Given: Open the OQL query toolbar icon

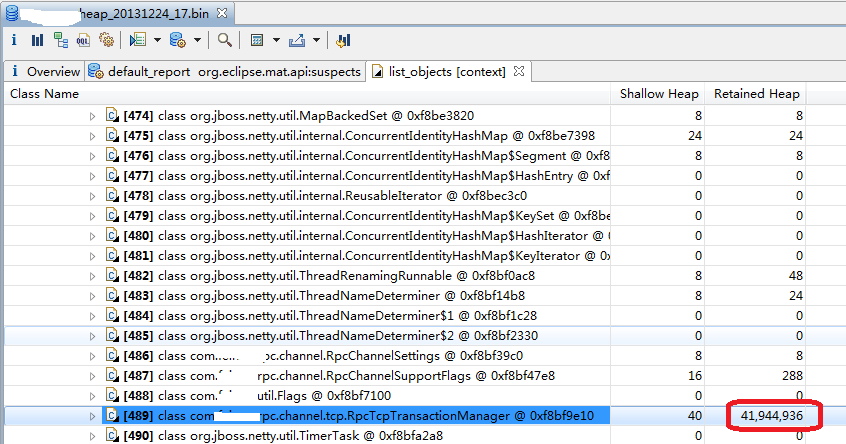Looking at the screenshot, I should (x=83, y=40).
